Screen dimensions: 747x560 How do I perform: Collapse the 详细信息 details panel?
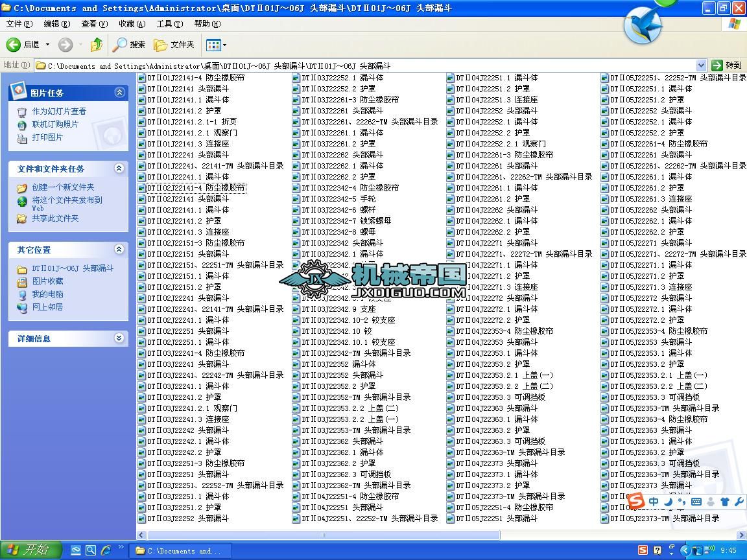click(119, 338)
